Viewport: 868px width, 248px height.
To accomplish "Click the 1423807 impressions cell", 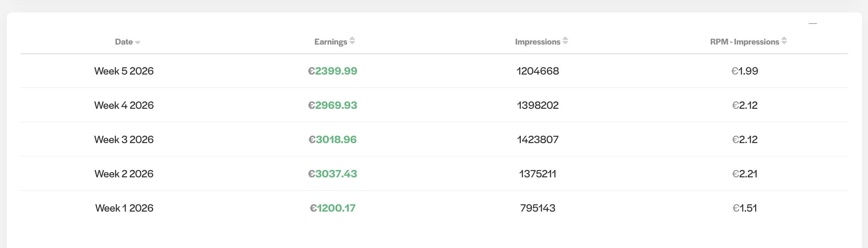I will [537, 140].
